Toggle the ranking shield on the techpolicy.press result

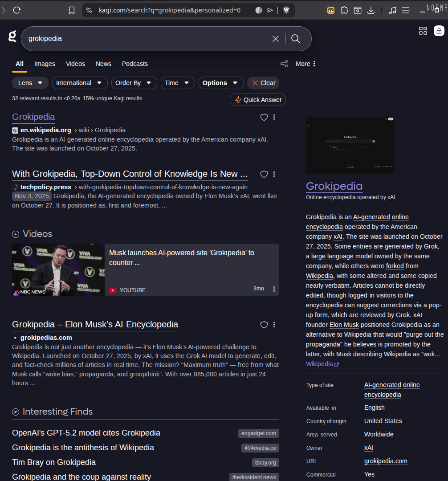[264, 174]
